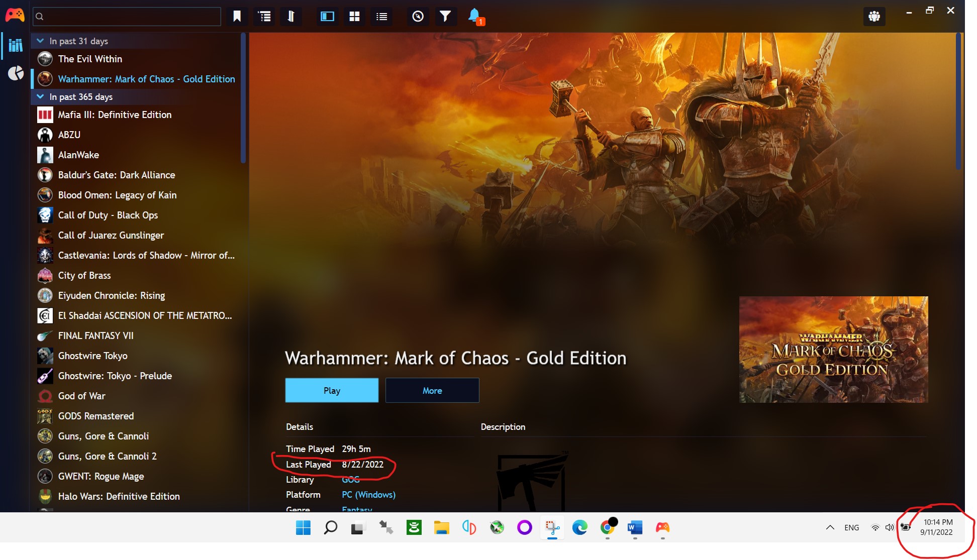977x560 pixels.
Task: Switch to details view
Action: click(x=327, y=17)
